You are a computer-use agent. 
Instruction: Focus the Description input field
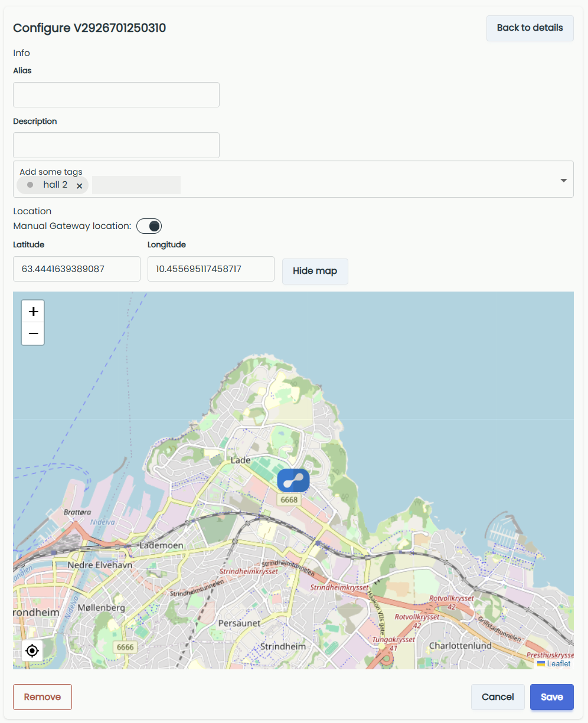pyautogui.click(x=116, y=145)
